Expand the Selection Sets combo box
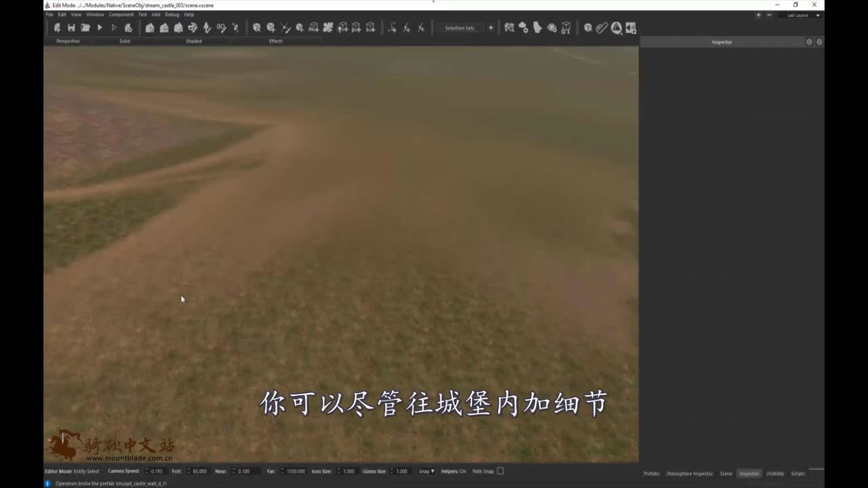 pyautogui.click(x=460, y=28)
